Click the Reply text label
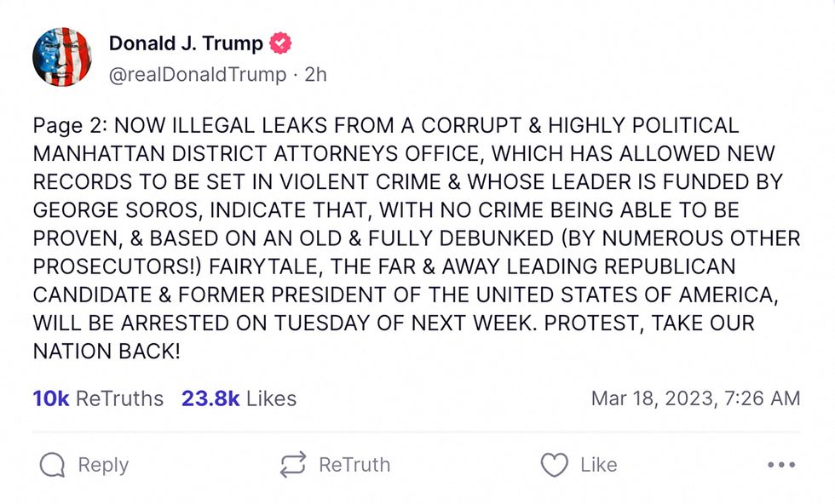Viewport: 835px width, 504px height. (102, 465)
